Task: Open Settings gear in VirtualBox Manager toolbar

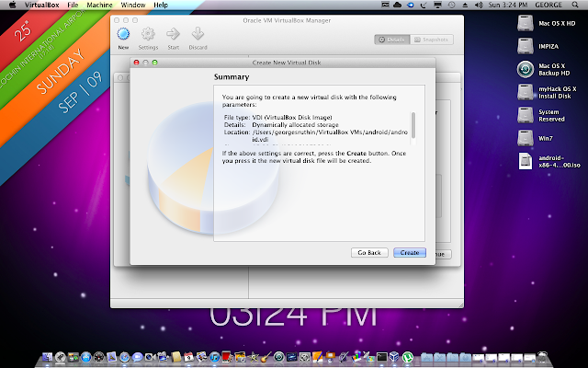Action: pyautogui.click(x=148, y=35)
